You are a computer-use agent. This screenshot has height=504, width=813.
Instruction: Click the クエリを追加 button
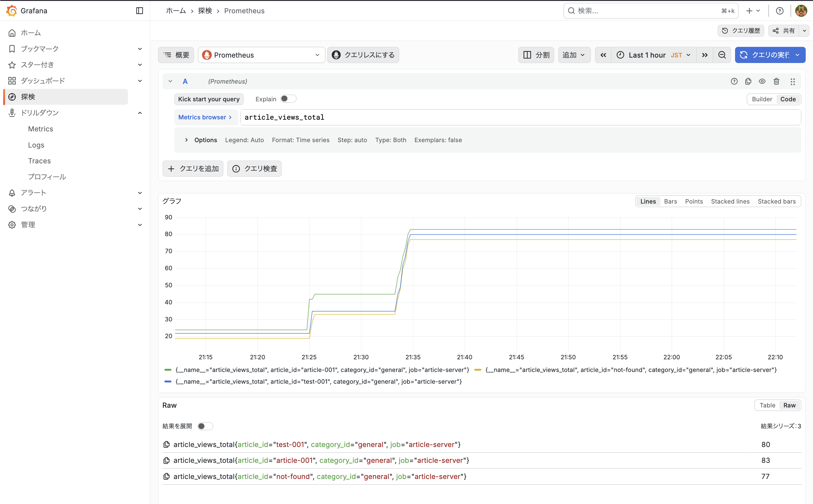point(193,169)
